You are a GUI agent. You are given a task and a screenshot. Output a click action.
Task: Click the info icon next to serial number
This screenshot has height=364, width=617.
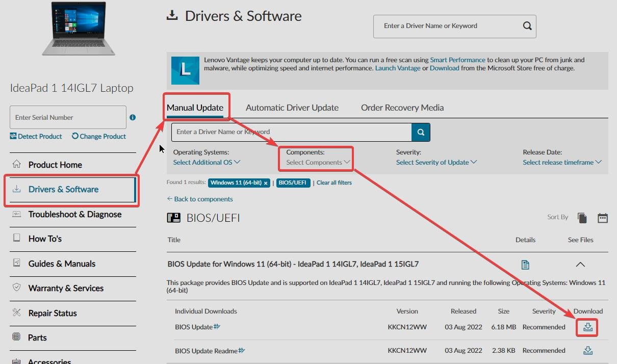coord(133,117)
